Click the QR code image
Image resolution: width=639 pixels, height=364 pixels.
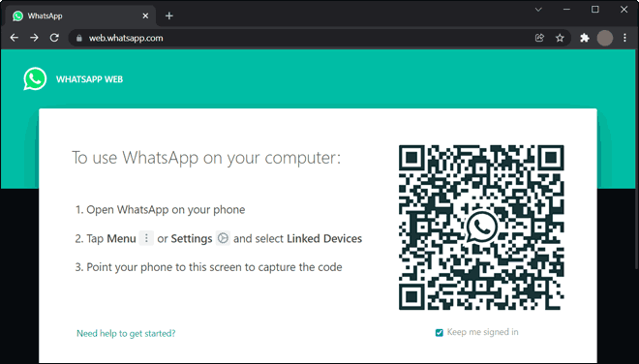[482, 227]
